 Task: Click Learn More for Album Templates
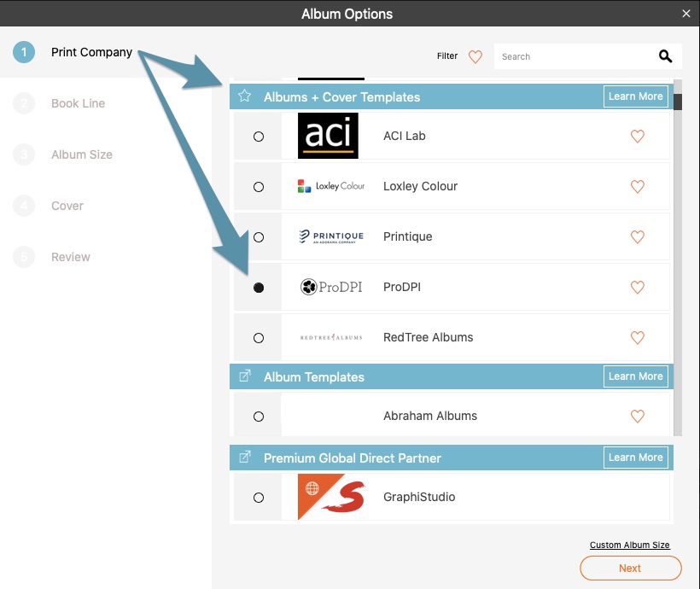pos(635,376)
